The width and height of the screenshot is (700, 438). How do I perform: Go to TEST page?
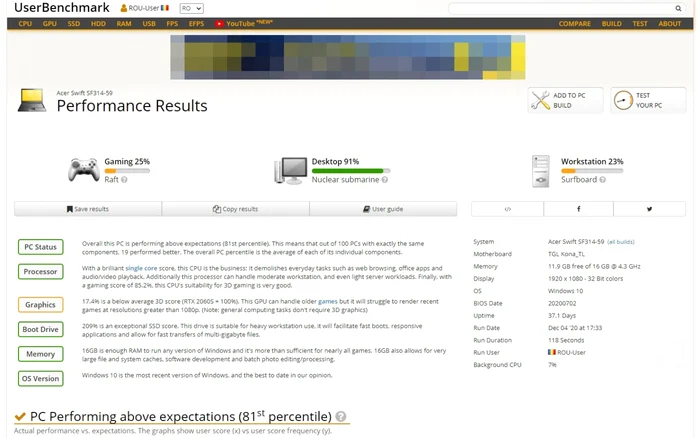point(640,24)
